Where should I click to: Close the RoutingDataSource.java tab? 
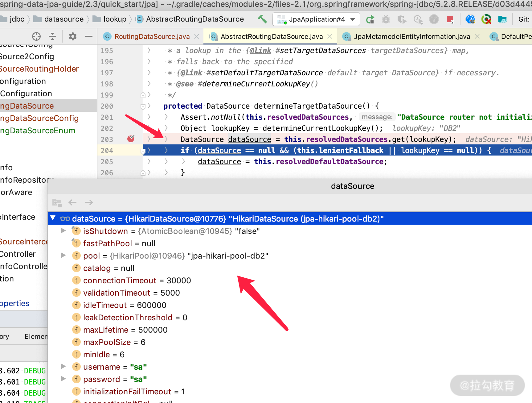pyautogui.click(x=197, y=36)
